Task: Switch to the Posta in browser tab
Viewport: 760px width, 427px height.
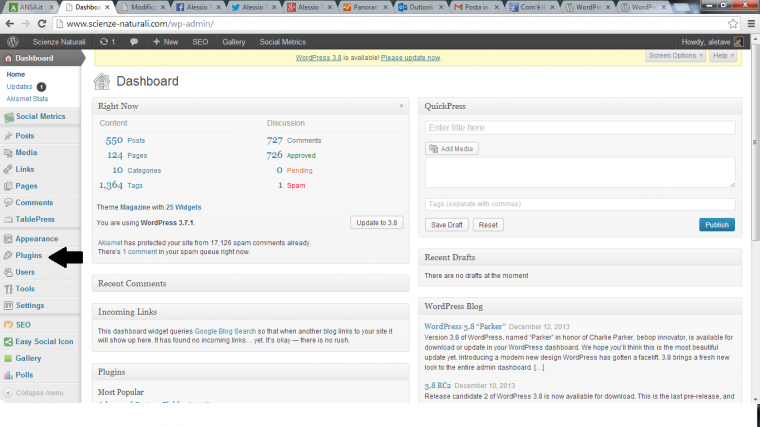Action: [x=476, y=7]
